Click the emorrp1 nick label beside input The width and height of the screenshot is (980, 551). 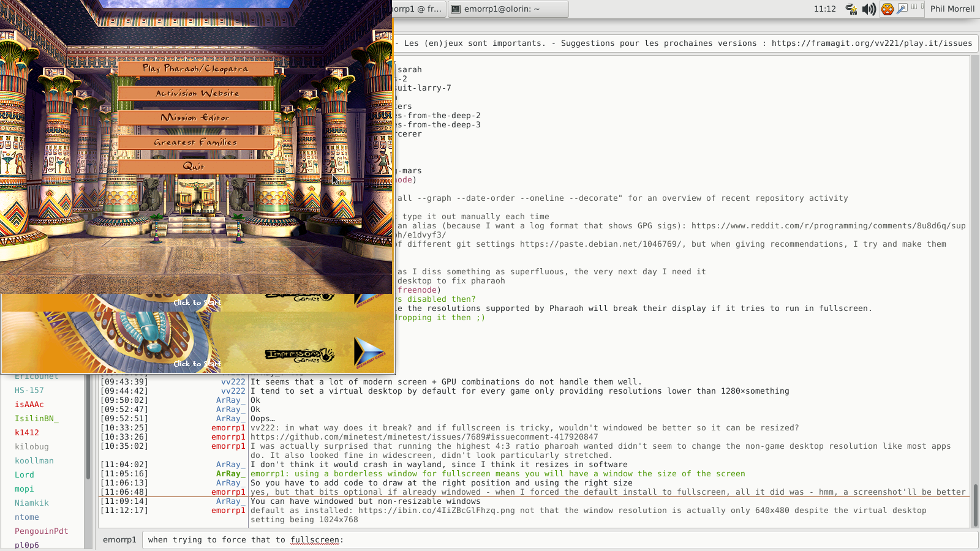[119, 540]
